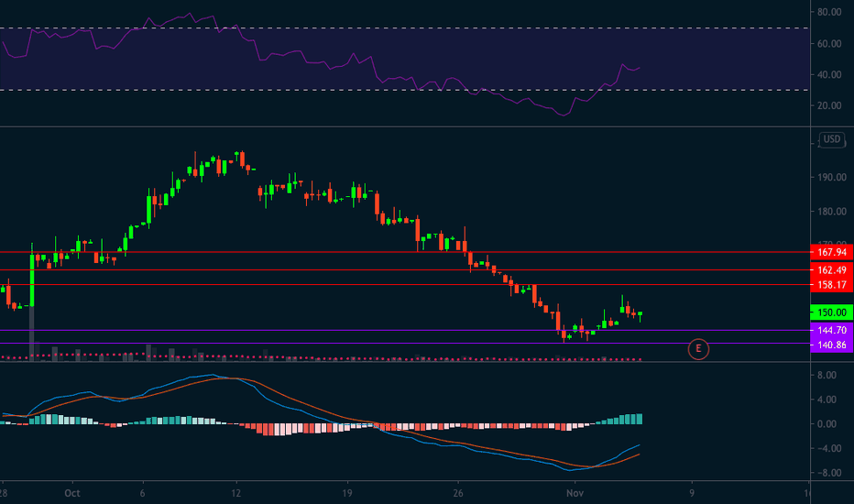854x504 pixels.
Task: Select the 140.86 purple price label
Action: point(832,345)
